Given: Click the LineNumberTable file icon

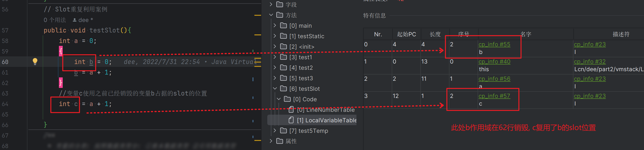Looking at the screenshot, I should click(291, 110).
